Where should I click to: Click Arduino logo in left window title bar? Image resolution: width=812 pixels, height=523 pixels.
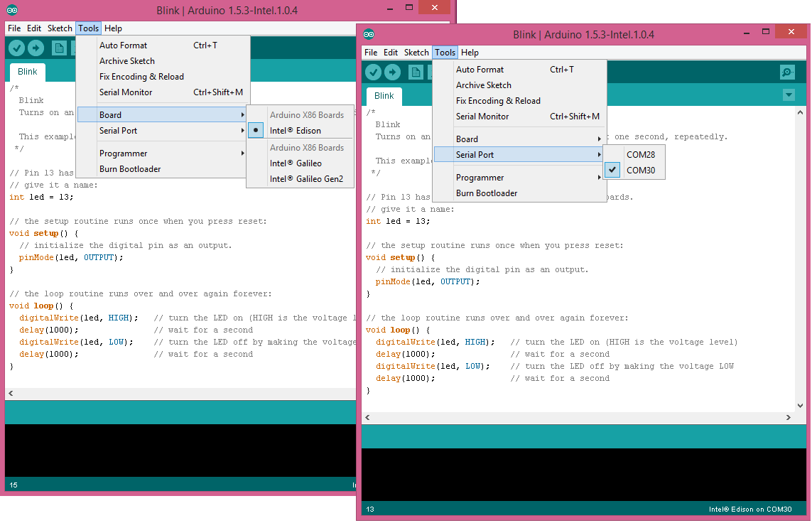click(12, 10)
